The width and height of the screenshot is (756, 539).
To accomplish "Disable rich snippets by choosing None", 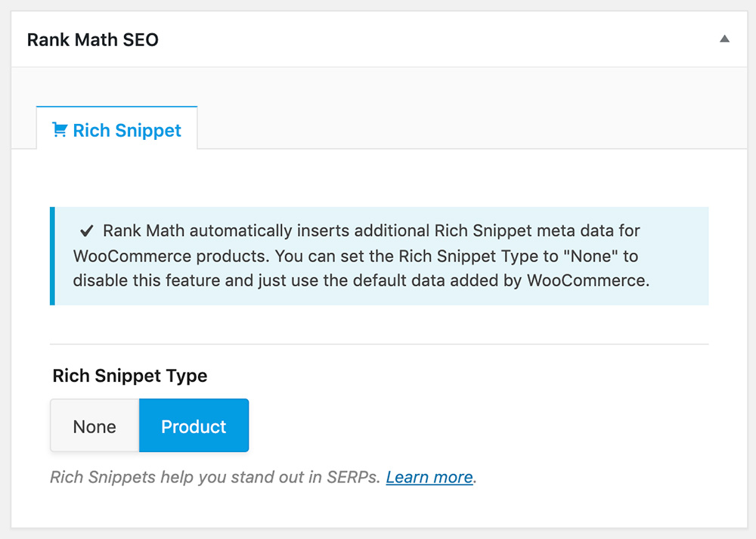I will tap(94, 426).
